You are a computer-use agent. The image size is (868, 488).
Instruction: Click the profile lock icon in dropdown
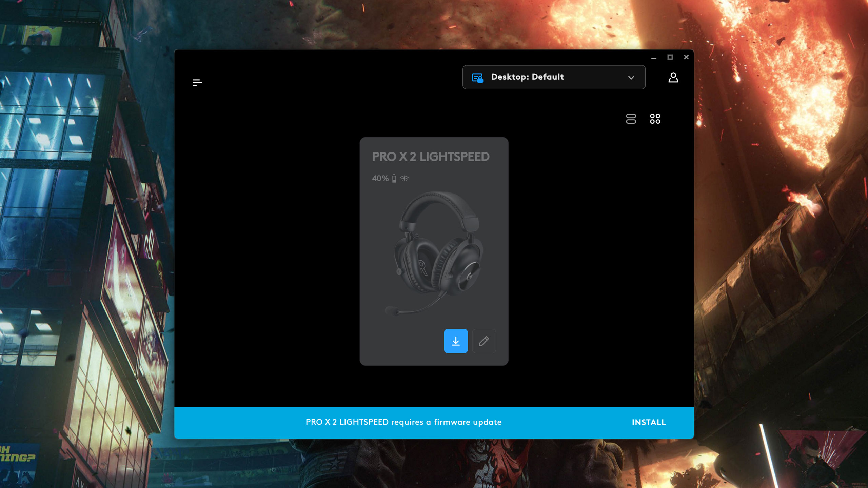coord(477,78)
